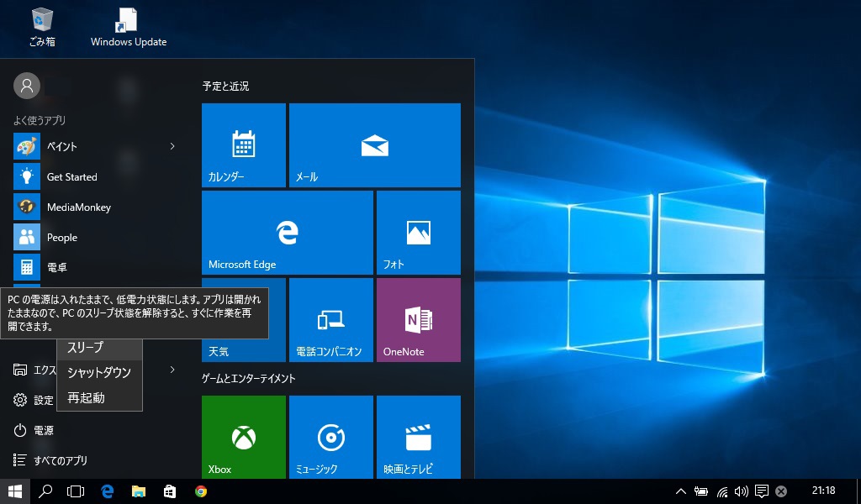Open the フォト tile
The height and width of the screenshot is (504, 861).
click(419, 233)
